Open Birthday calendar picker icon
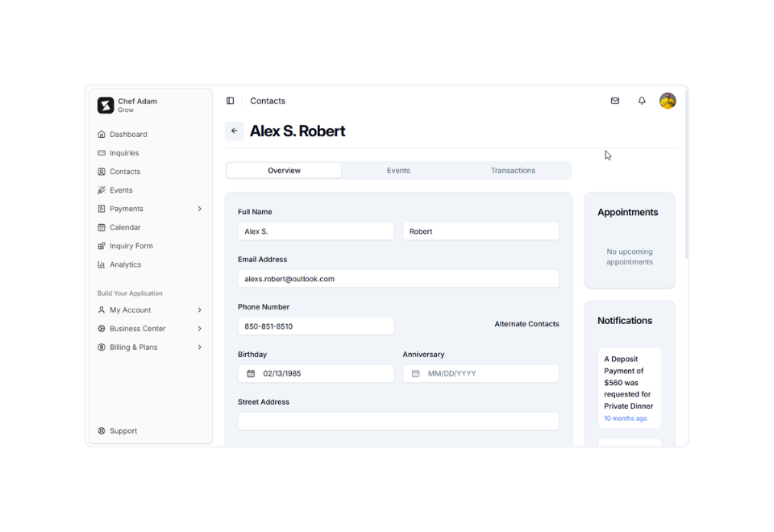 click(251, 373)
